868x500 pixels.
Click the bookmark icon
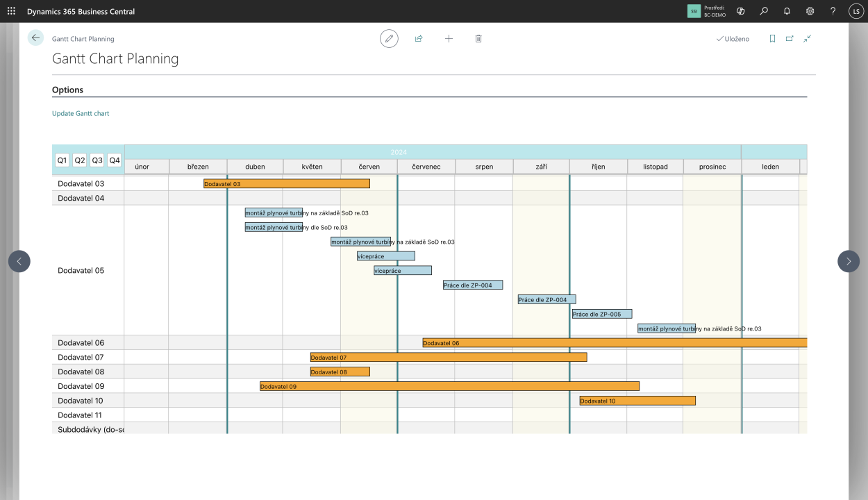pos(772,39)
